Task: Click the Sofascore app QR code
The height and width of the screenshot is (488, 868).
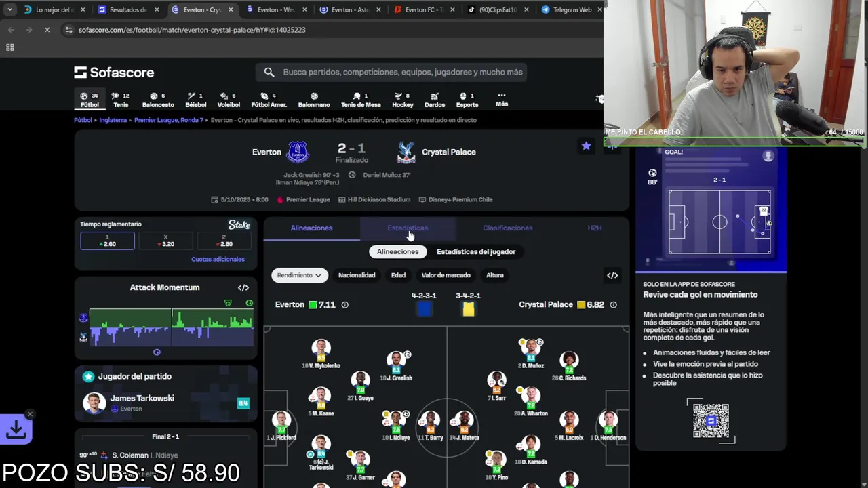Action: tap(711, 421)
